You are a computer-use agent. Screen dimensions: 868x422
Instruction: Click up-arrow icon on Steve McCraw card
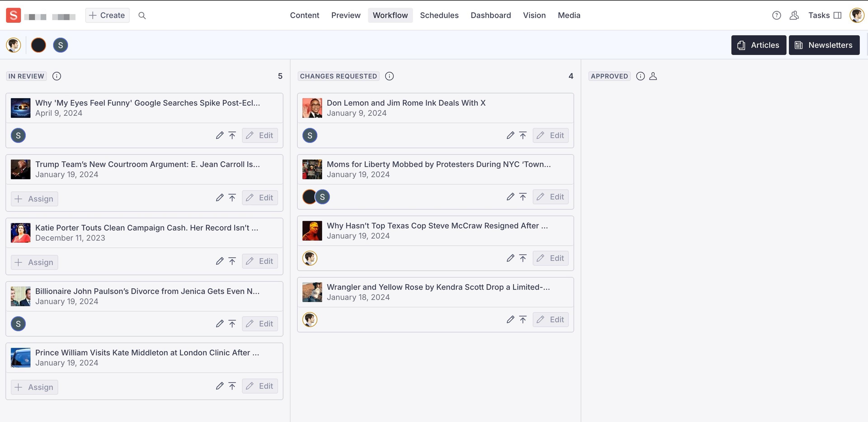tap(523, 258)
